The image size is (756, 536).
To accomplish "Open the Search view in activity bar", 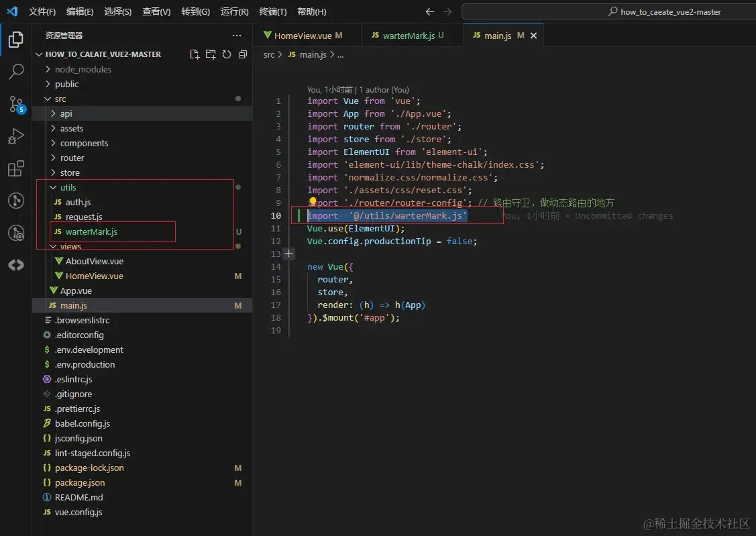I will coord(16,72).
